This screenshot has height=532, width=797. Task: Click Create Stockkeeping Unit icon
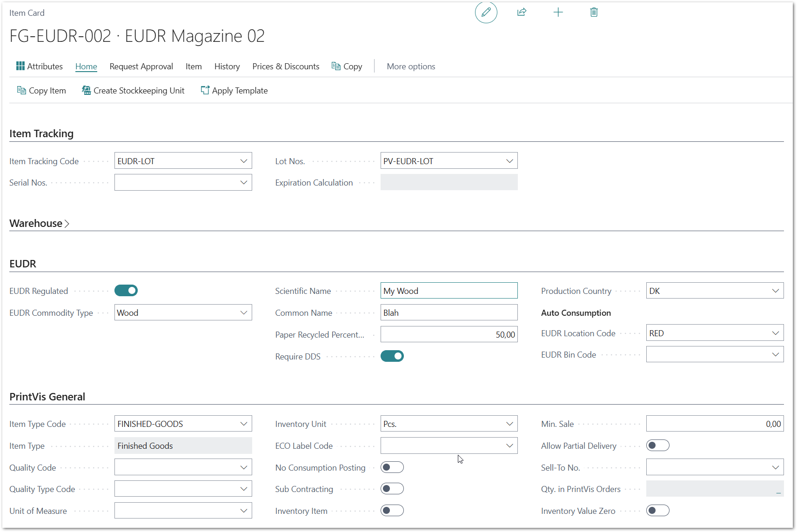86,90
